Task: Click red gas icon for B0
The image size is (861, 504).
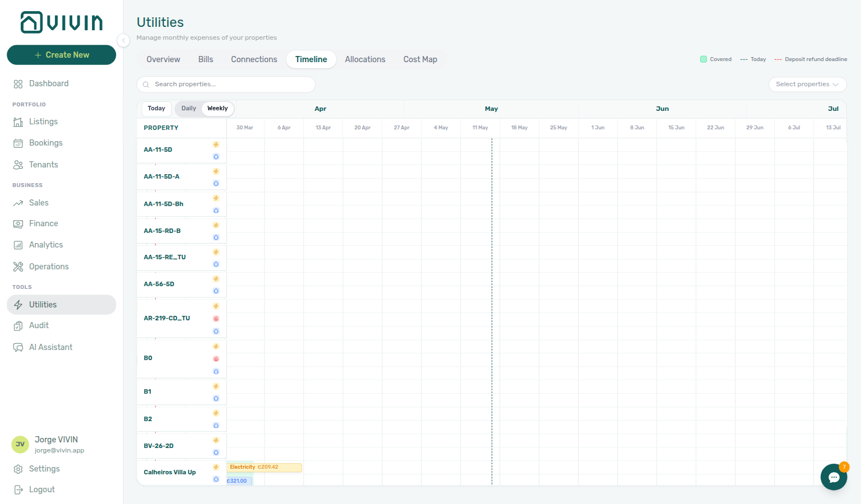Action: coord(216,359)
